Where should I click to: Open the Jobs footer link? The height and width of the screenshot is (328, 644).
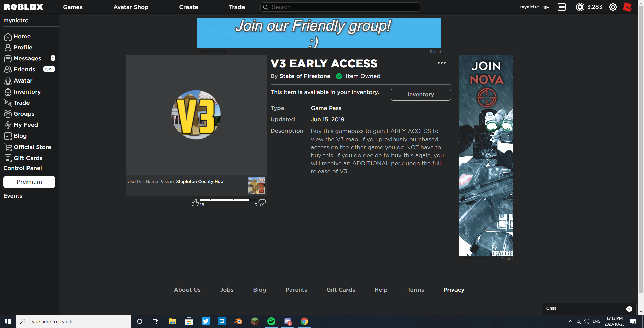click(227, 290)
